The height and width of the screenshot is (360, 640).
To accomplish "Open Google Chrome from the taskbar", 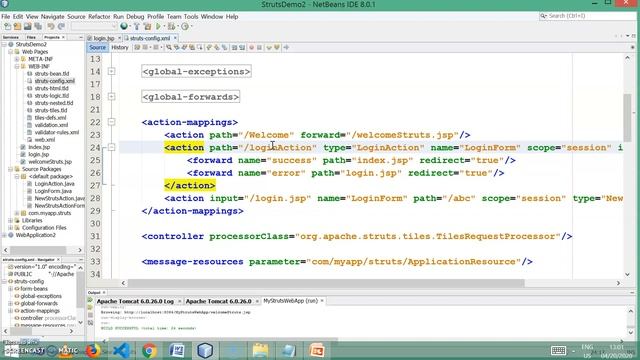I will [x=149, y=350].
